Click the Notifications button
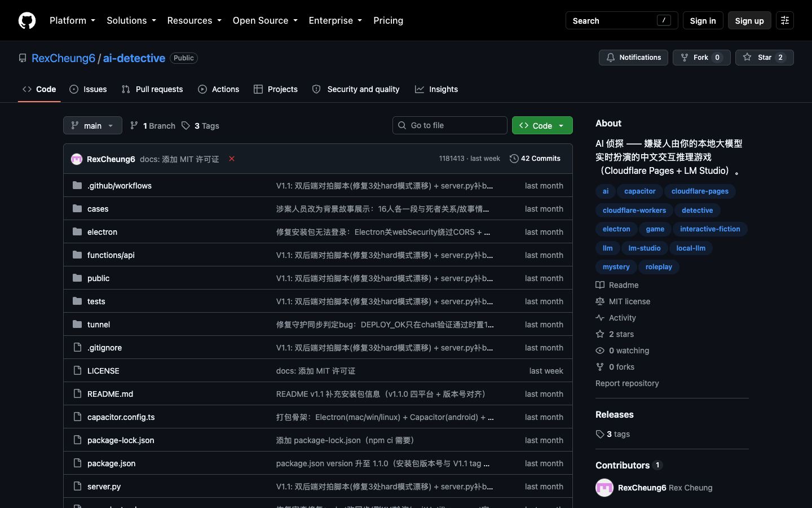The height and width of the screenshot is (508, 812). click(x=633, y=58)
